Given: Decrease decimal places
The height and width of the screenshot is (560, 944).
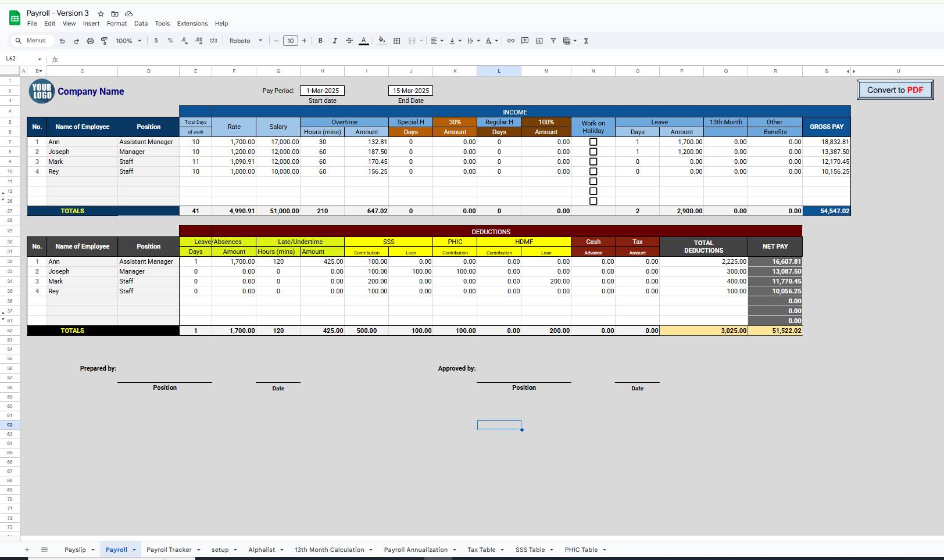Looking at the screenshot, I should pos(184,41).
